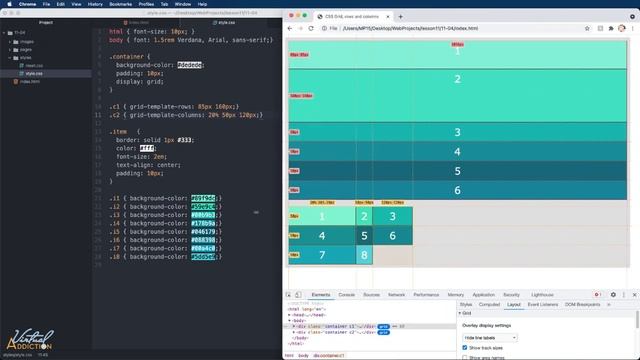Click the #dedede color value in editor

click(x=189, y=65)
